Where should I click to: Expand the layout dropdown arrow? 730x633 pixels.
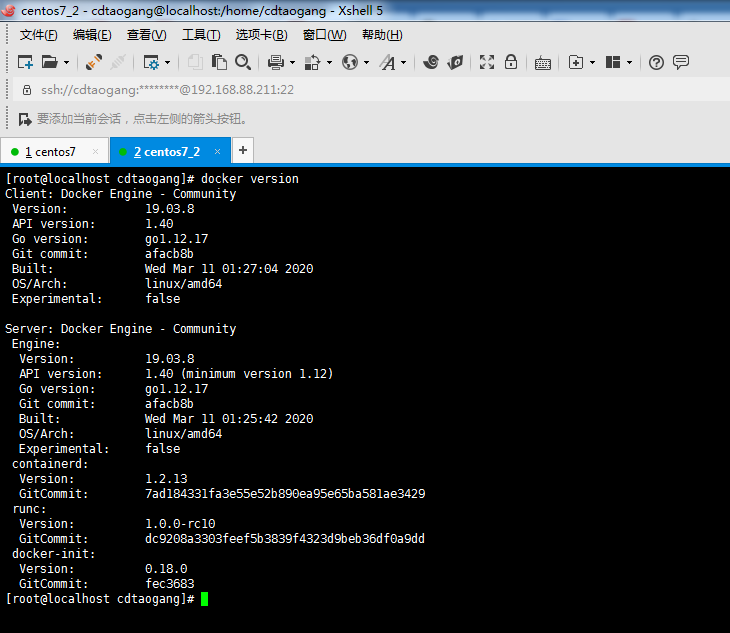click(629, 62)
